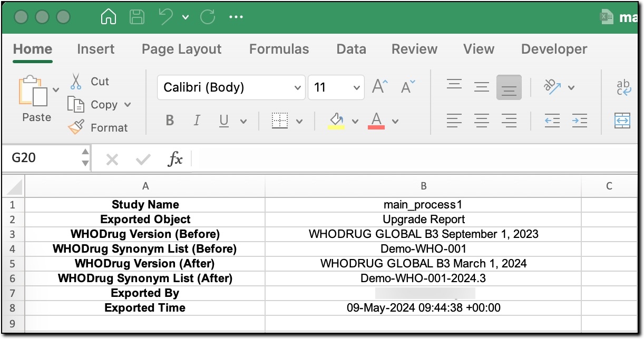Click Increase Indent icon
Image resolution: width=644 pixels, height=339 pixels.
(580, 121)
